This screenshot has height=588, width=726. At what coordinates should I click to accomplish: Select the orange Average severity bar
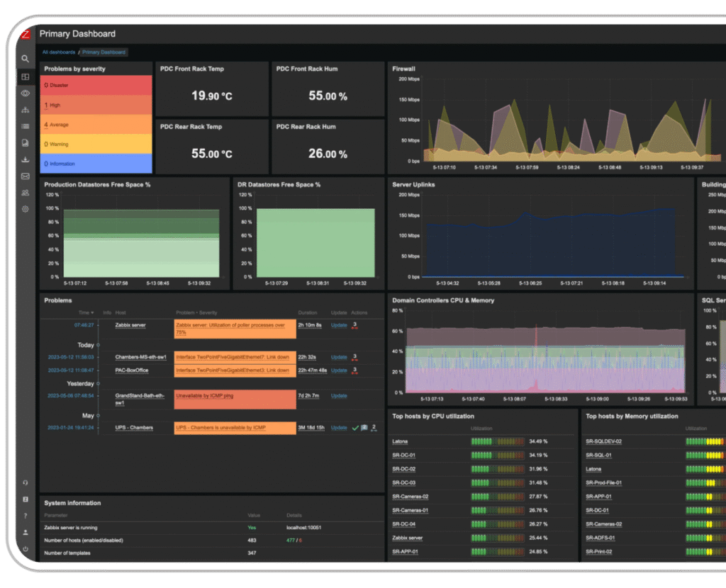coord(96,125)
